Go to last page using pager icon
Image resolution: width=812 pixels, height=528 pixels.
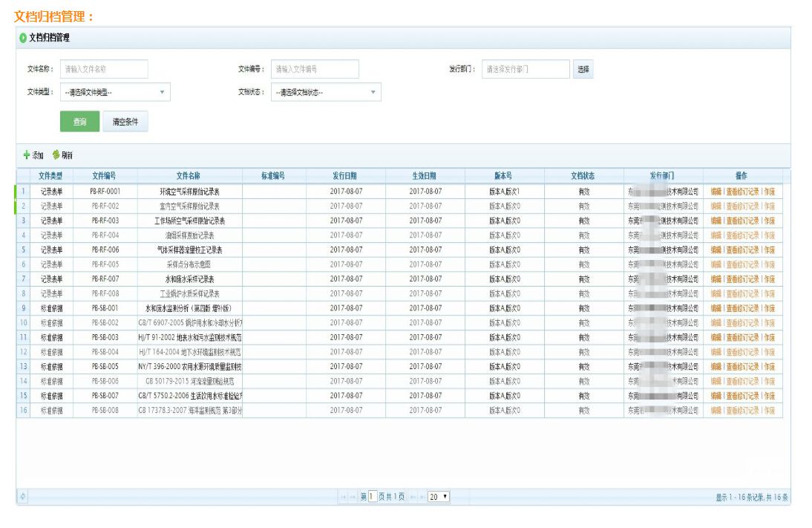coord(422,497)
